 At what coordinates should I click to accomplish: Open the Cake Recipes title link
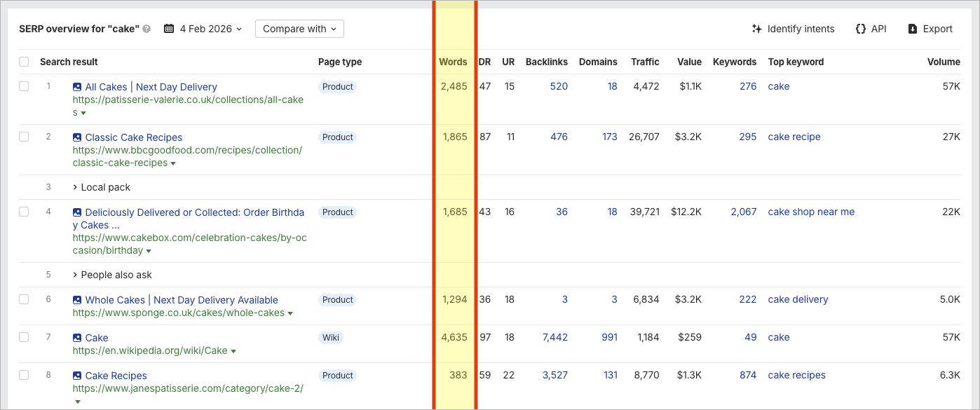click(116, 376)
